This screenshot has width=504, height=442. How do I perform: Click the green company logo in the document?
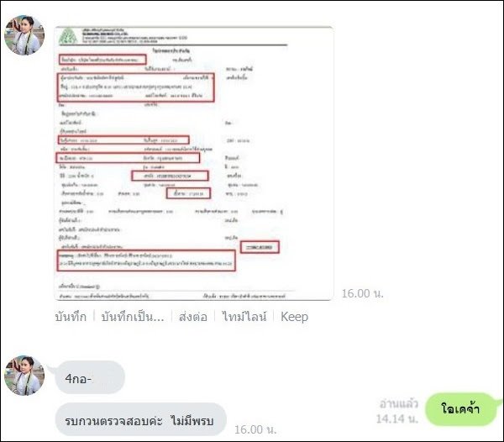point(68,36)
